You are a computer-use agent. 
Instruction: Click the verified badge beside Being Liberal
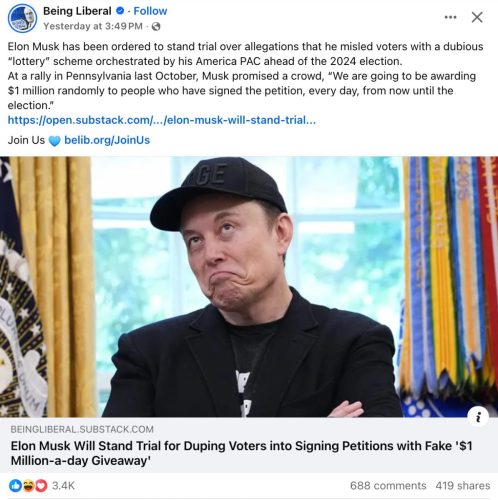pyautogui.click(x=120, y=11)
